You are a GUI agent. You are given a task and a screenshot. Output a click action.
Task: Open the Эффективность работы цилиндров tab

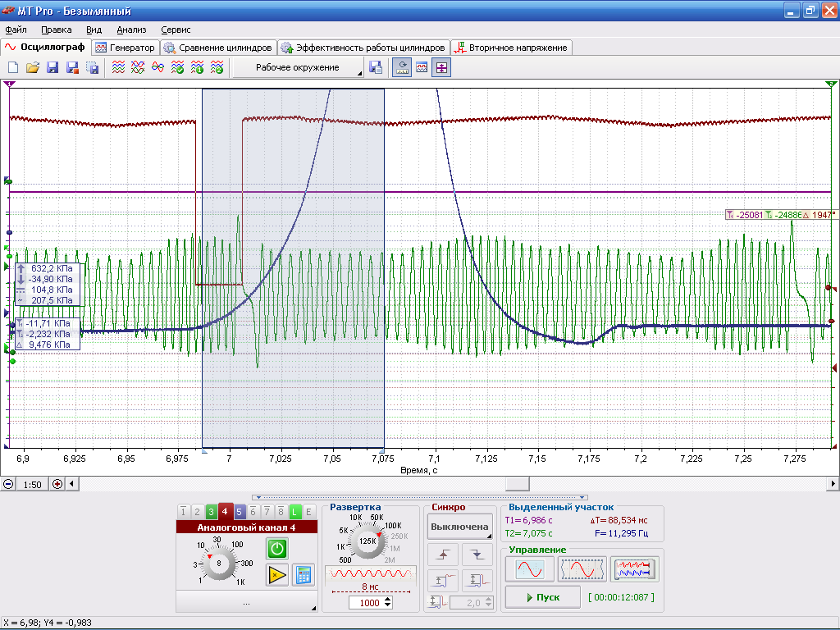click(x=363, y=48)
